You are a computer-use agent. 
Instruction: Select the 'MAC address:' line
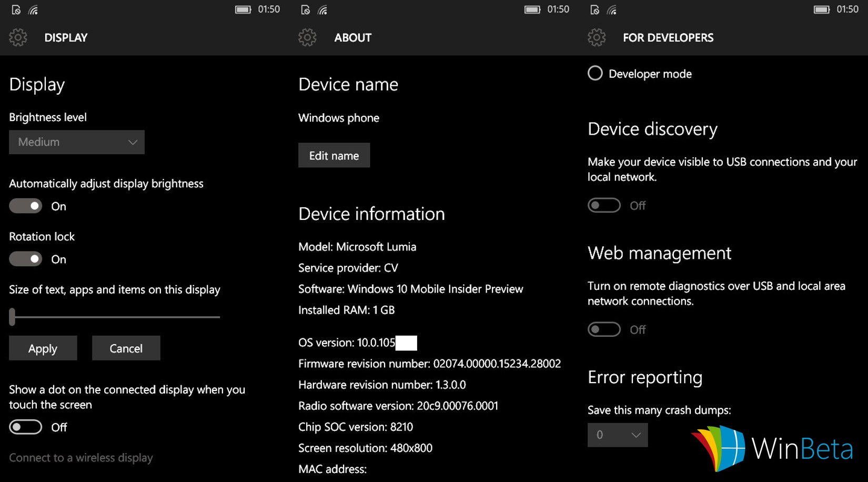click(332, 469)
